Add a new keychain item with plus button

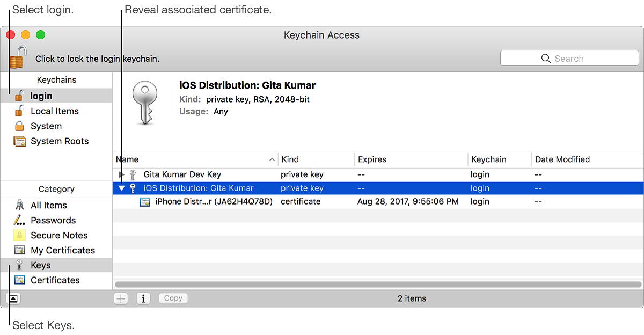pyautogui.click(x=121, y=298)
